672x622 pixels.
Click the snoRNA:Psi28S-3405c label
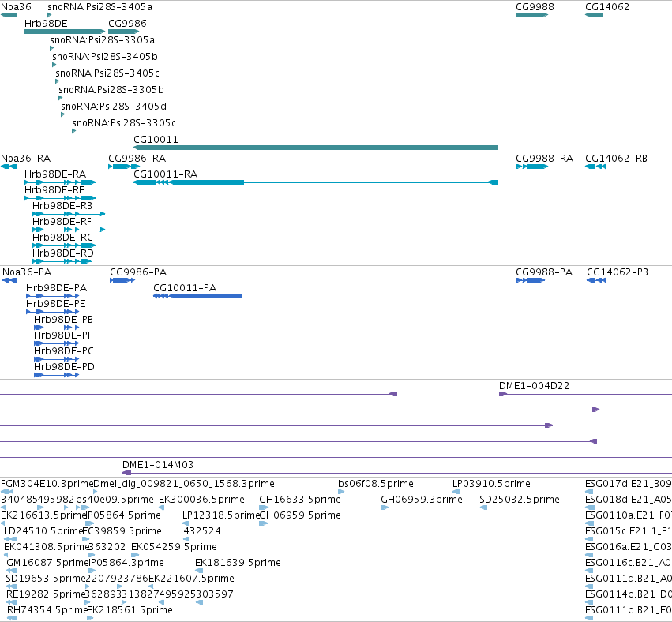click(x=107, y=73)
